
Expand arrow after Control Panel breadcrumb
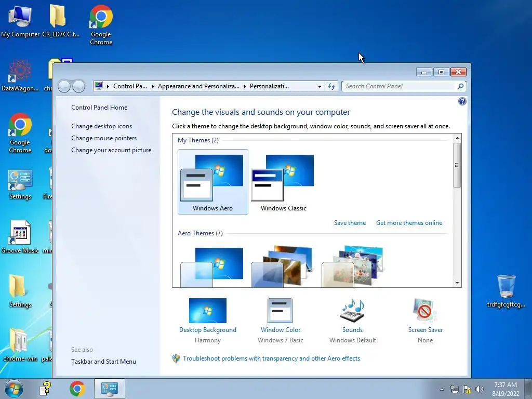(x=153, y=87)
